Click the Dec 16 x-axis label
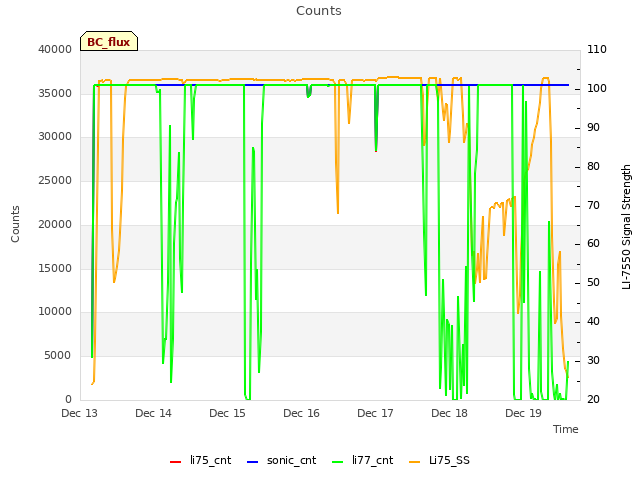The height and width of the screenshot is (480, 640). click(x=301, y=413)
